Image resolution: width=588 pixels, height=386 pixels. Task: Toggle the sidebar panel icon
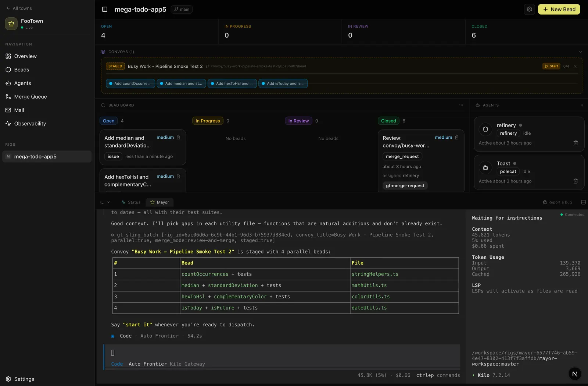(105, 9)
